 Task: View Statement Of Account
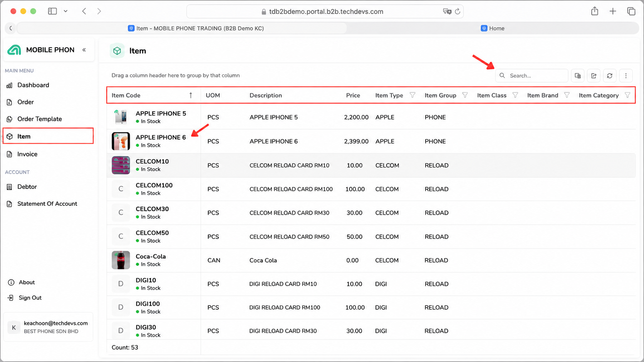(x=47, y=204)
